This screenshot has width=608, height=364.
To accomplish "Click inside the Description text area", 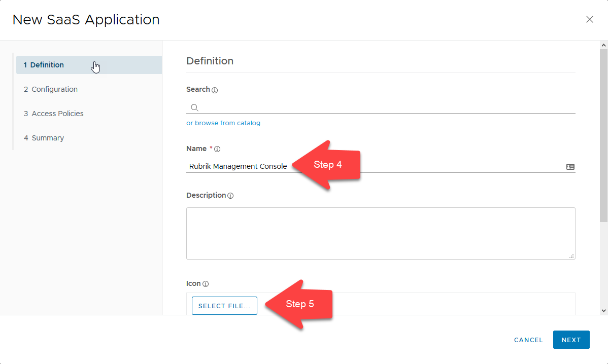I will coord(381,233).
